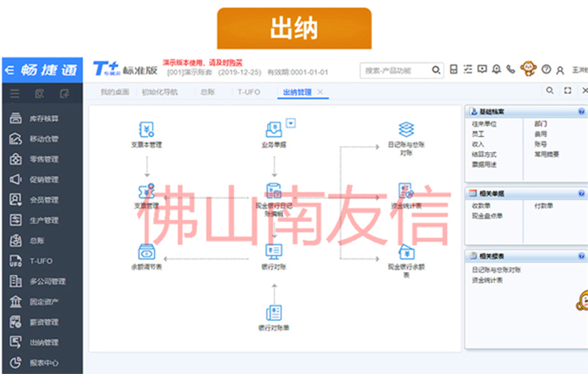Image resolution: width=588 pixels, height=374 pixels.
Task: Click the sidebar edit shortcut icon
Action: point(65,94)
